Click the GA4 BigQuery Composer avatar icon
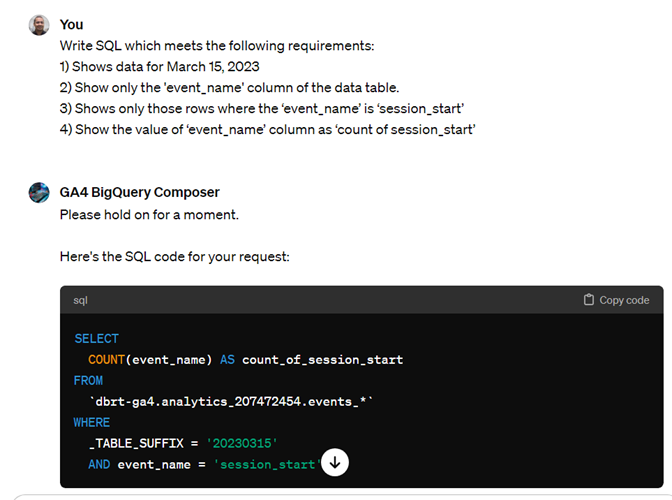 click(x=39, y=192)
